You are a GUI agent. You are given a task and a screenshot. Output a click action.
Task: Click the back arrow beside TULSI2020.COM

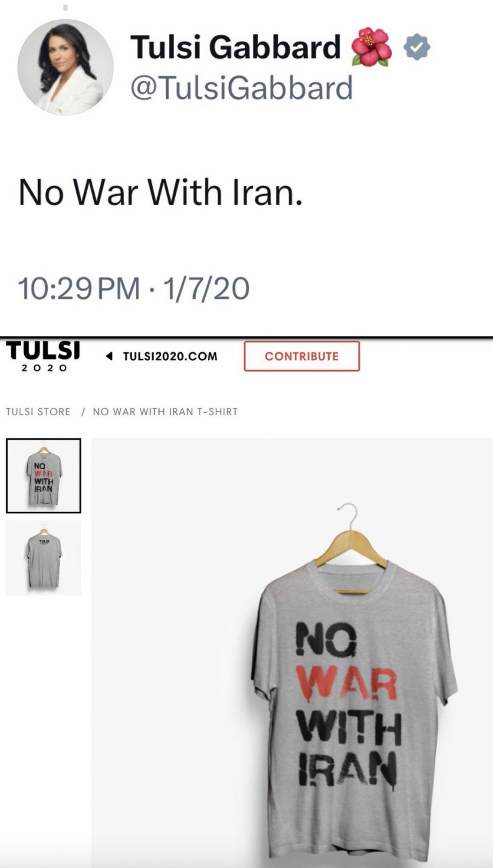point(109,356)
